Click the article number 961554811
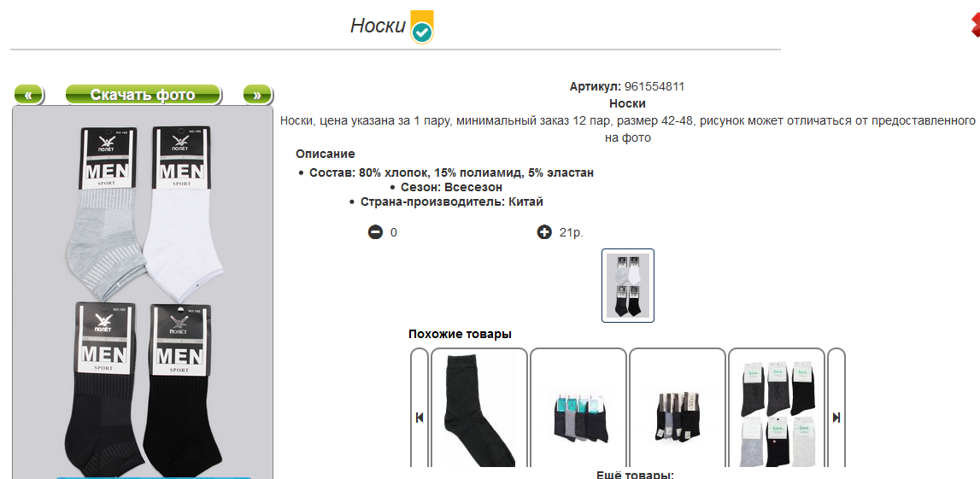This screenshot has width=980, height=479. [654, 87]
